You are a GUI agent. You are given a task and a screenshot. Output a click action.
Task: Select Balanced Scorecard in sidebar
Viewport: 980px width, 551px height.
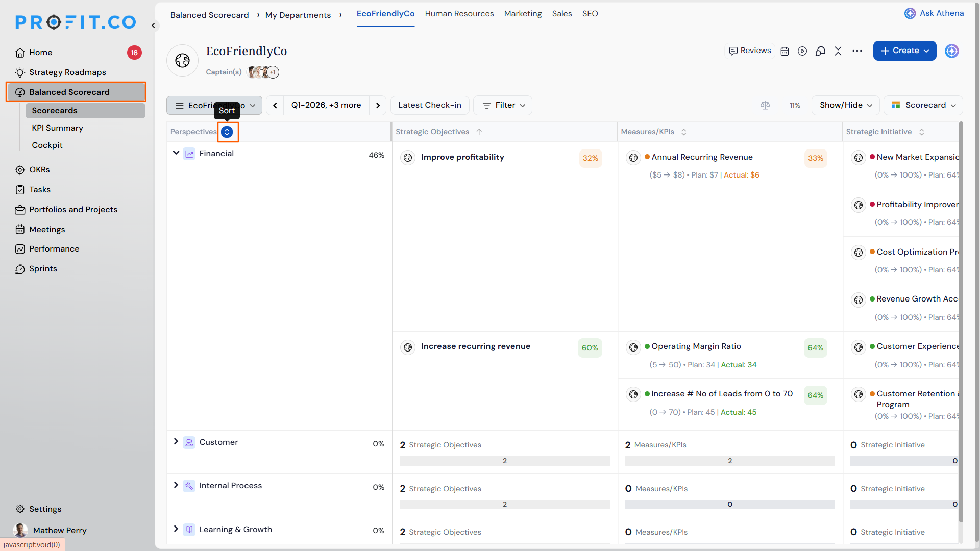click(x=76, y=92)
